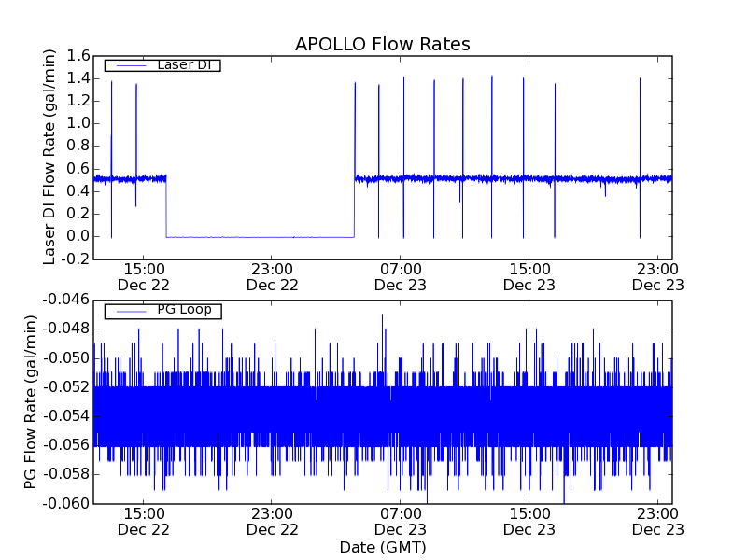Click the blue line sample in Laser DI legend
747x560 pixels.
129,65
